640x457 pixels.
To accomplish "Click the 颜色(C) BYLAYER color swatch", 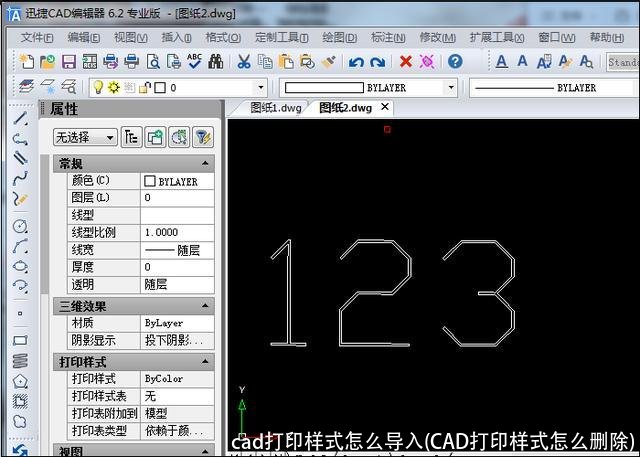I will click(150, 181).
